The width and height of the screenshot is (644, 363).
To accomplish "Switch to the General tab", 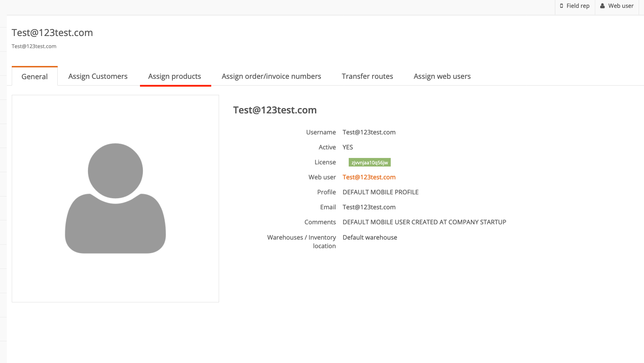I will tap(35, 77).
